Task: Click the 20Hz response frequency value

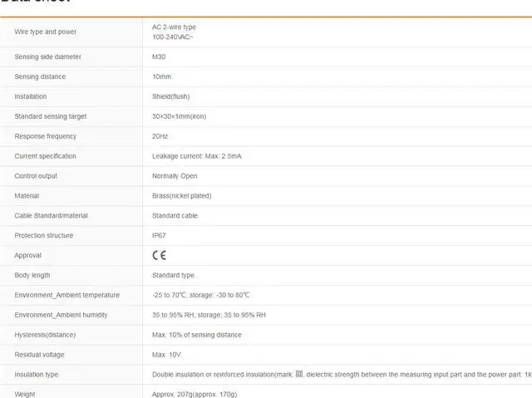Action: [160, 136]
